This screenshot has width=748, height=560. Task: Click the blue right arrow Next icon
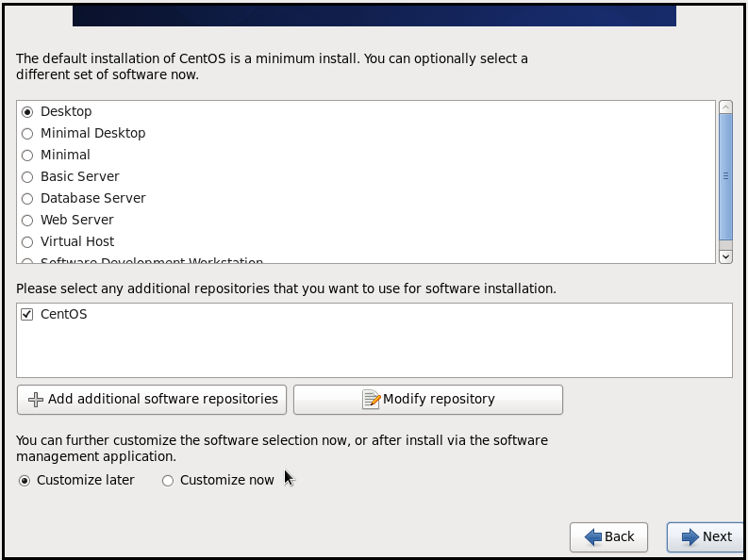pyautogui.click(x=690, y=536)
